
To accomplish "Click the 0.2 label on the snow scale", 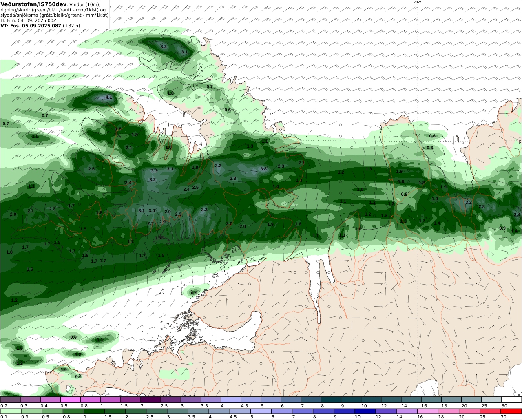I will 4,406.
